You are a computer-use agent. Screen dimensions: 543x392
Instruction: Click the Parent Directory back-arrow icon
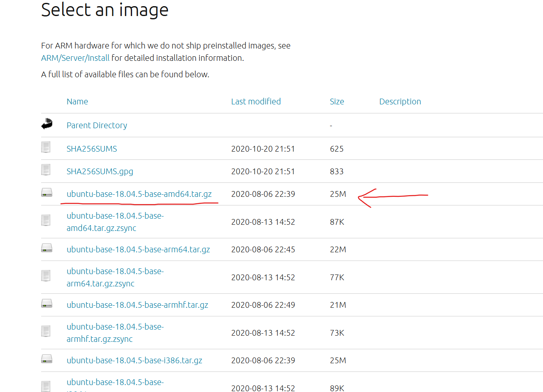[x=47, y=124]
